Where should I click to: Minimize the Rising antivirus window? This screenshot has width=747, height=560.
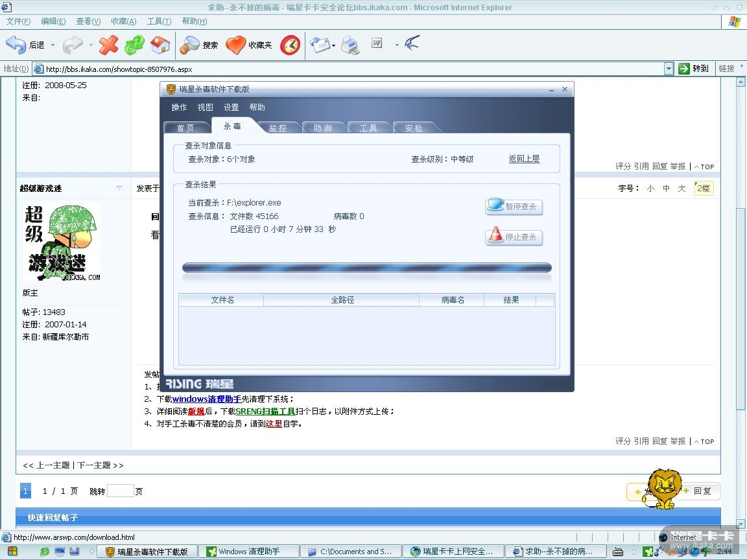[x=551, y=89]
